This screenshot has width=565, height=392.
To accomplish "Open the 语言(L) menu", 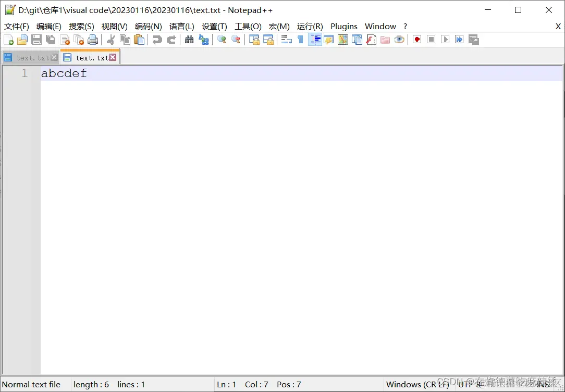I will (182, 26).
